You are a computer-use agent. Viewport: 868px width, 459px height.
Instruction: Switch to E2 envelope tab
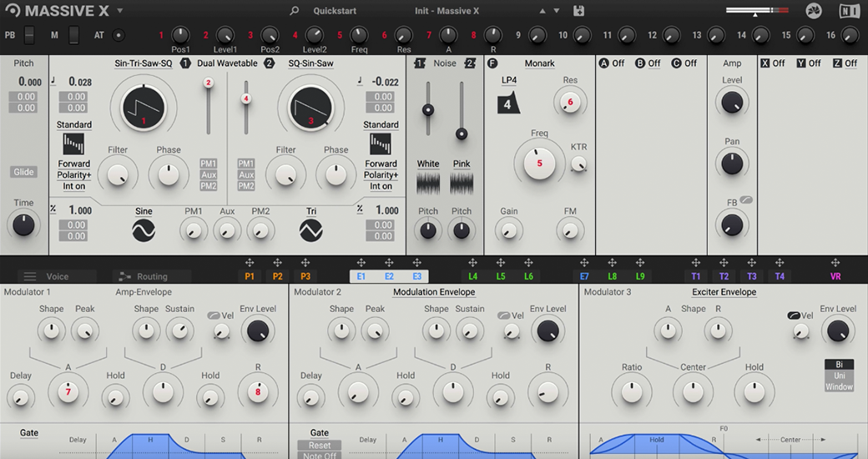click(389, 276)
